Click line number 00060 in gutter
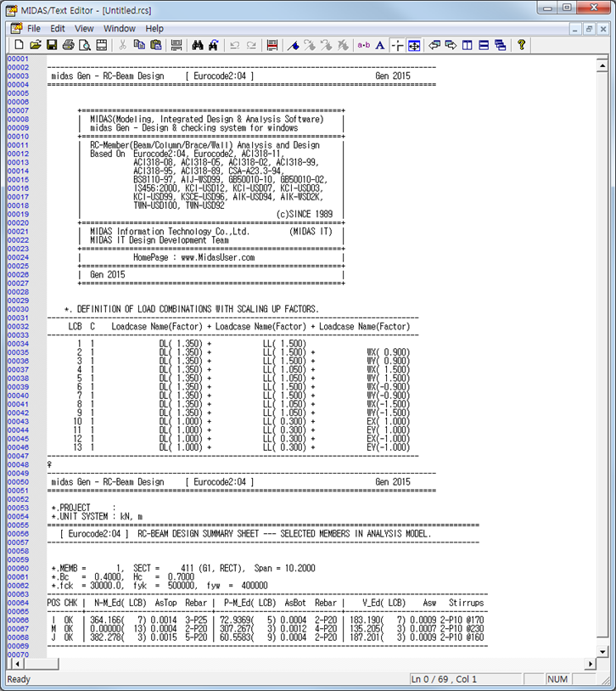The height and width of the screenshot is (691, 616). point(18,569)
